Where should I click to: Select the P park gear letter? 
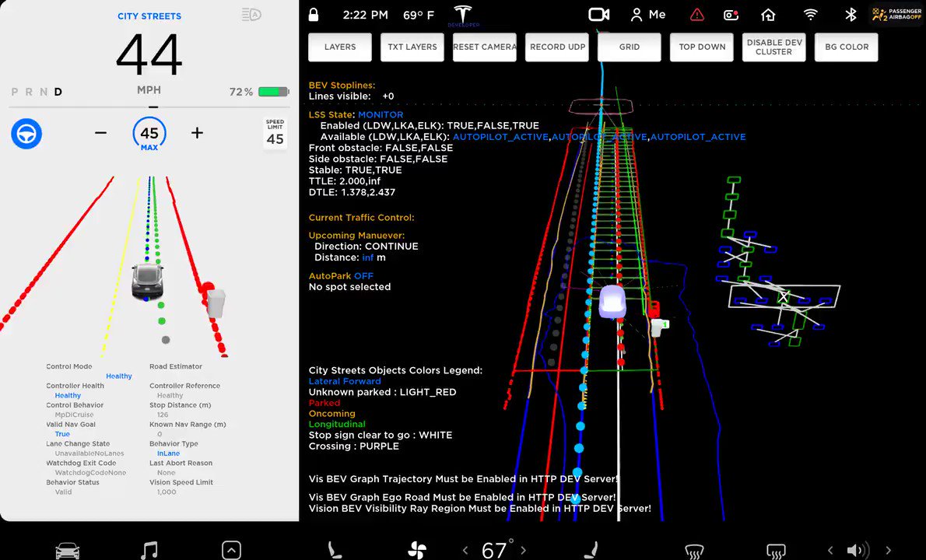[14, 92]
